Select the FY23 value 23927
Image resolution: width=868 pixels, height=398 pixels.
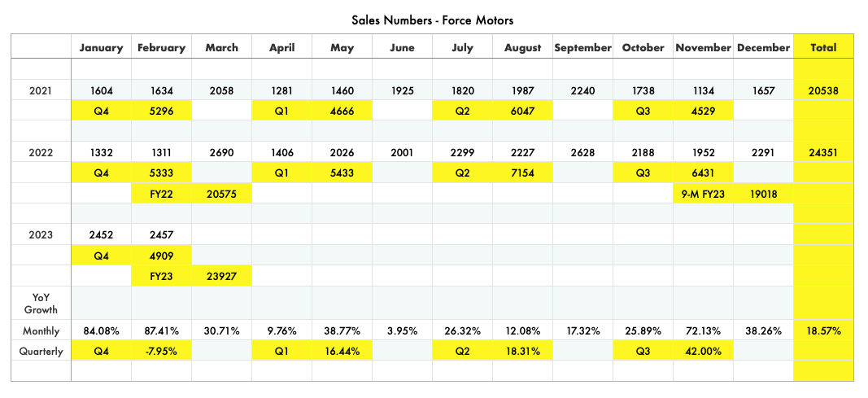[221, 275]
